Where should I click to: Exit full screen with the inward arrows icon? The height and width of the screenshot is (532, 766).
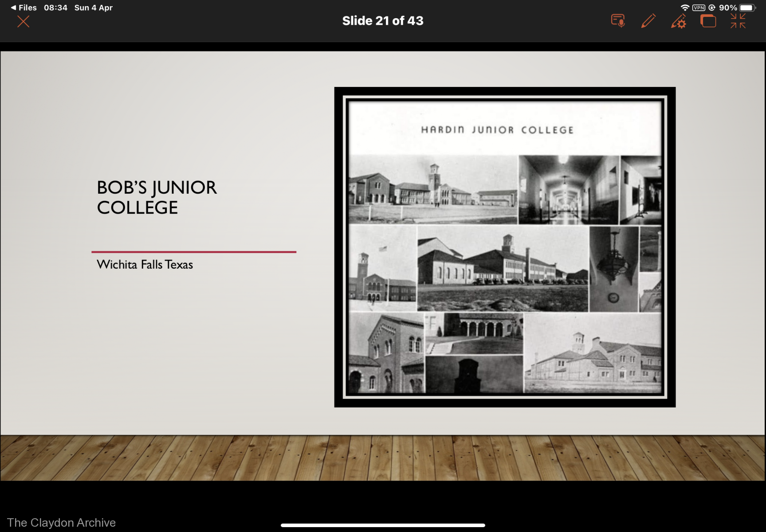pyautogui.click(x=738, y=21)
